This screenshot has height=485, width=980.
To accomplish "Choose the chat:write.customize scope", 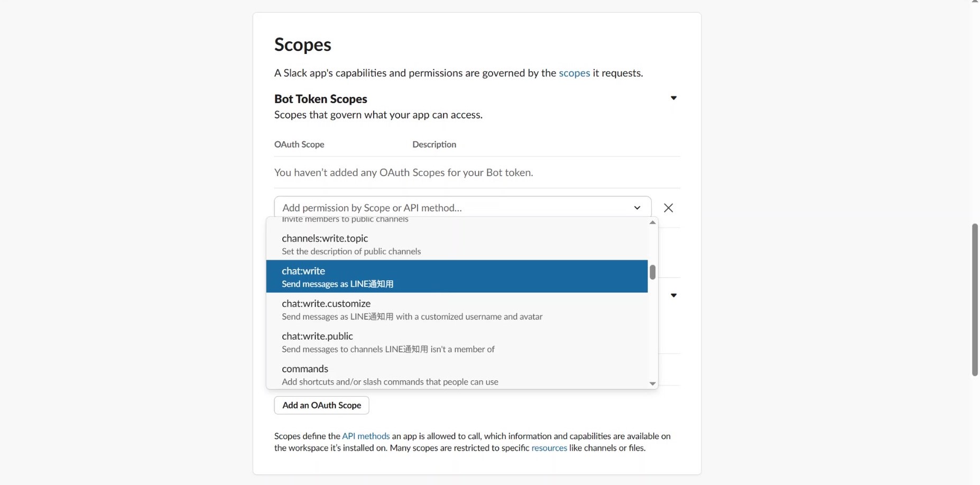I will (457, 309).
